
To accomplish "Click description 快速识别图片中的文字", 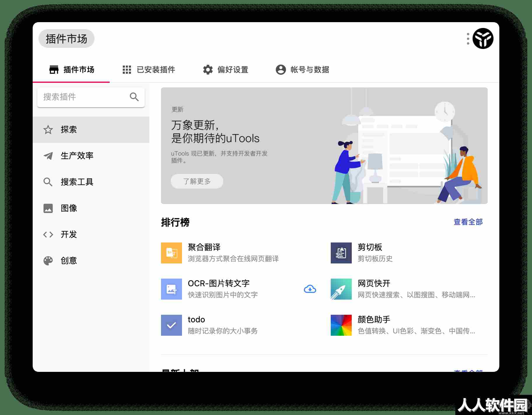I will [x=223, y=295].
